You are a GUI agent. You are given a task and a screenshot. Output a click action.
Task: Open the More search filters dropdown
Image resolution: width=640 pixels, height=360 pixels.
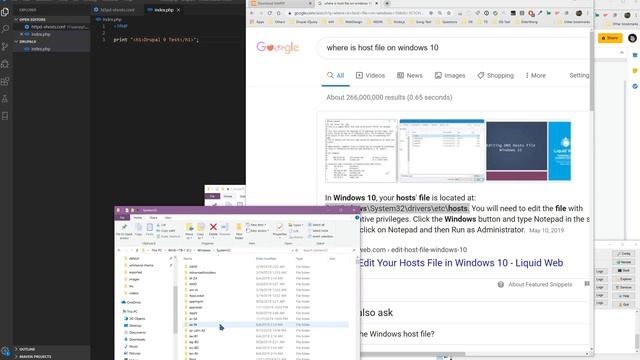[536, 76]
